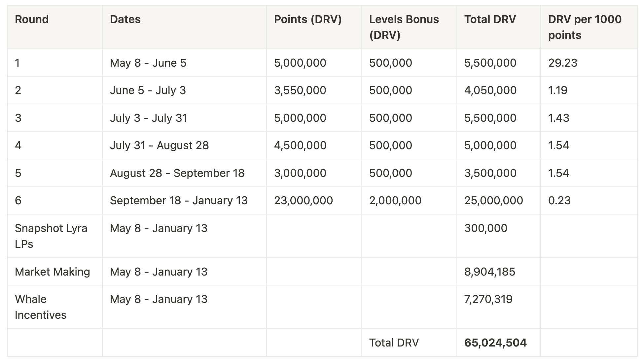This screenshot has width=644, height=363.
Task: Select the DRV per 1000 points header
Action: pos(585,27)
